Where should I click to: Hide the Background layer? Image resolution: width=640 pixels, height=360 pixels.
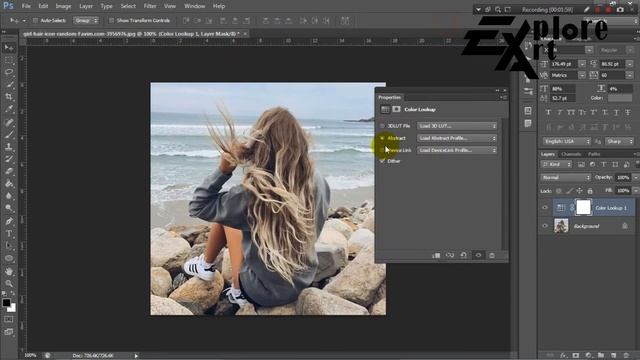545,226
